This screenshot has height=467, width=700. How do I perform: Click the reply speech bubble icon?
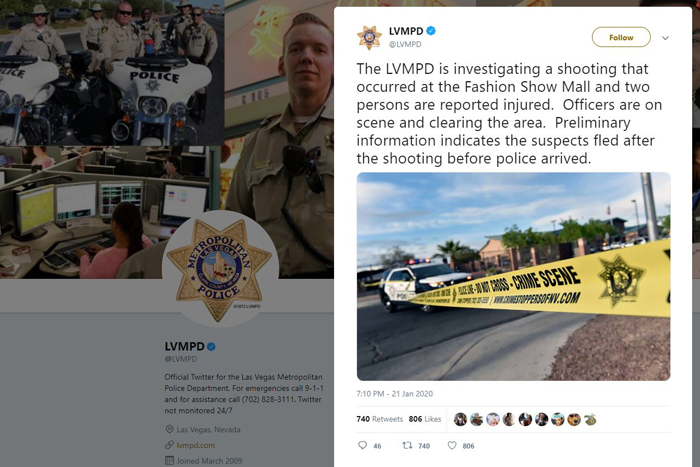[x=362, y=445]
